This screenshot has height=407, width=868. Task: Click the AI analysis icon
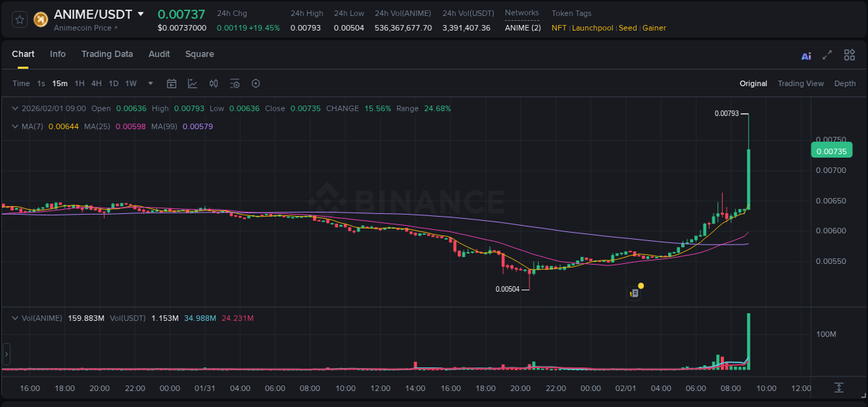coord(806,55)
